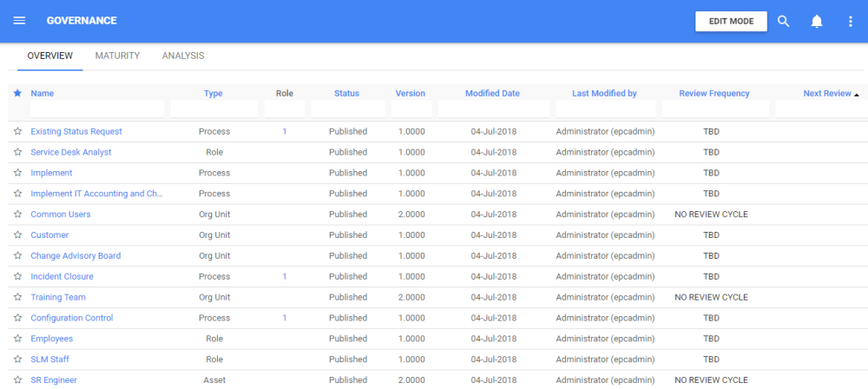868x389 pixels.
Task: Toggle favorite star for Common Users
Action: point(17,214)
